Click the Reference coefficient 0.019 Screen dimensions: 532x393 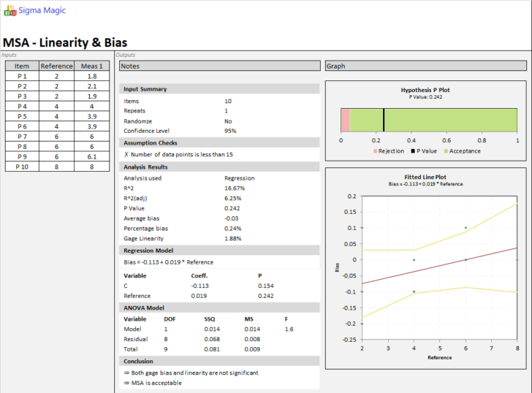click(x=199, y=296)
